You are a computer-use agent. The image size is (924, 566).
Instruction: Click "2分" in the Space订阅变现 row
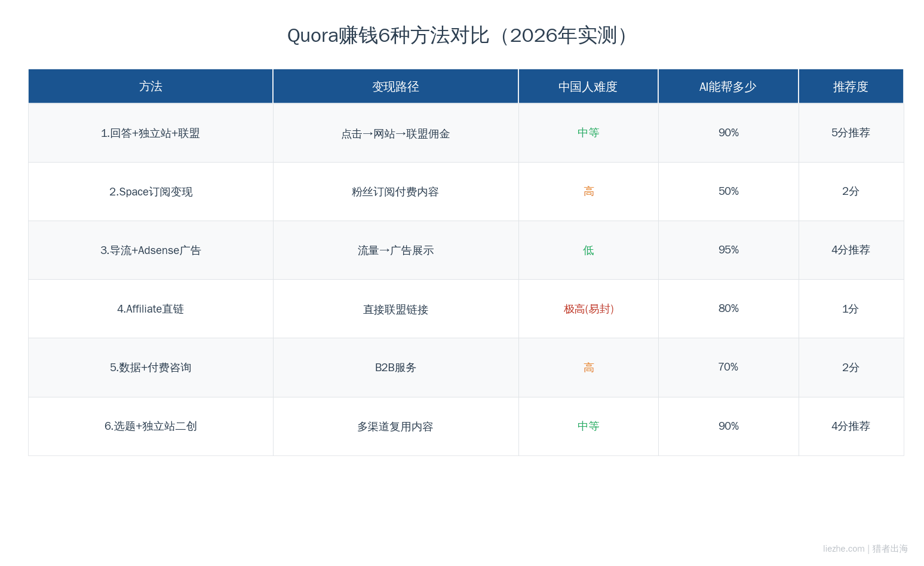(851, 191)
